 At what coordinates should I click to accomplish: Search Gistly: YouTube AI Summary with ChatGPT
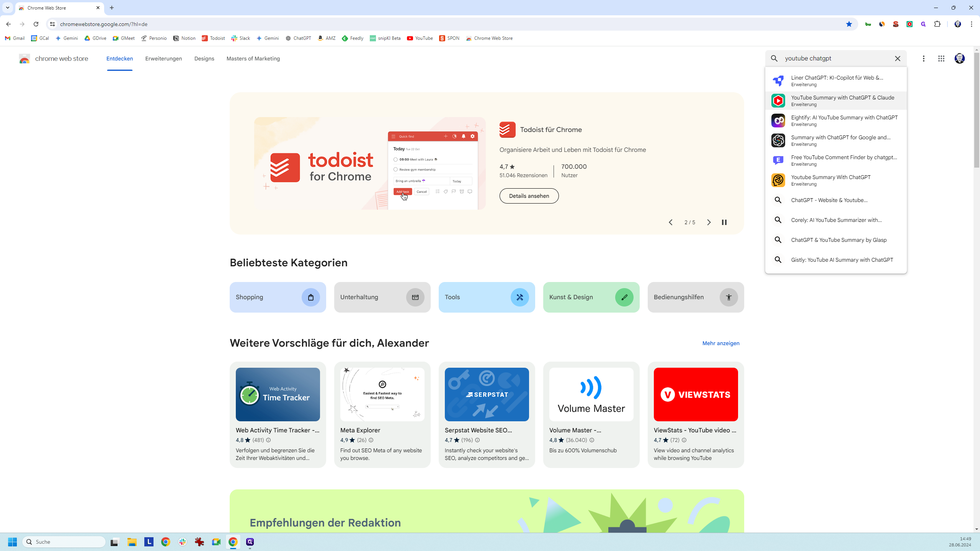[x=836, y=260]
